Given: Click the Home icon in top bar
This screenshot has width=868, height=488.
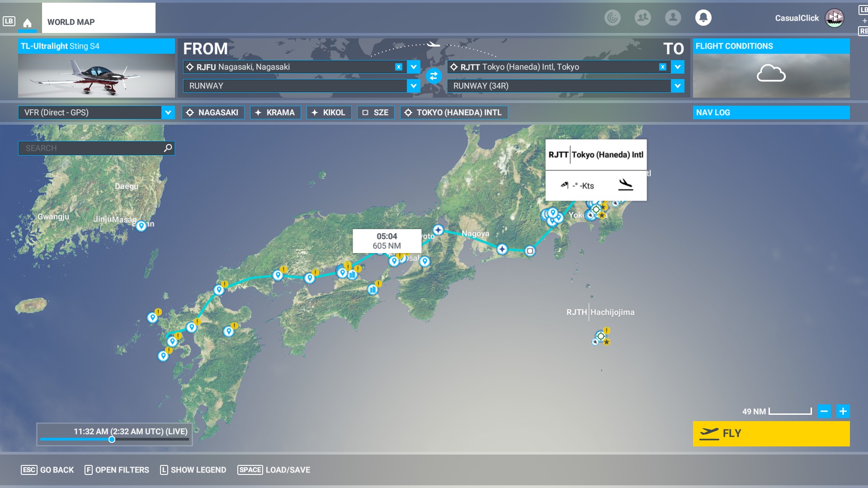Looking at the screenshot, I should [27, 23].
